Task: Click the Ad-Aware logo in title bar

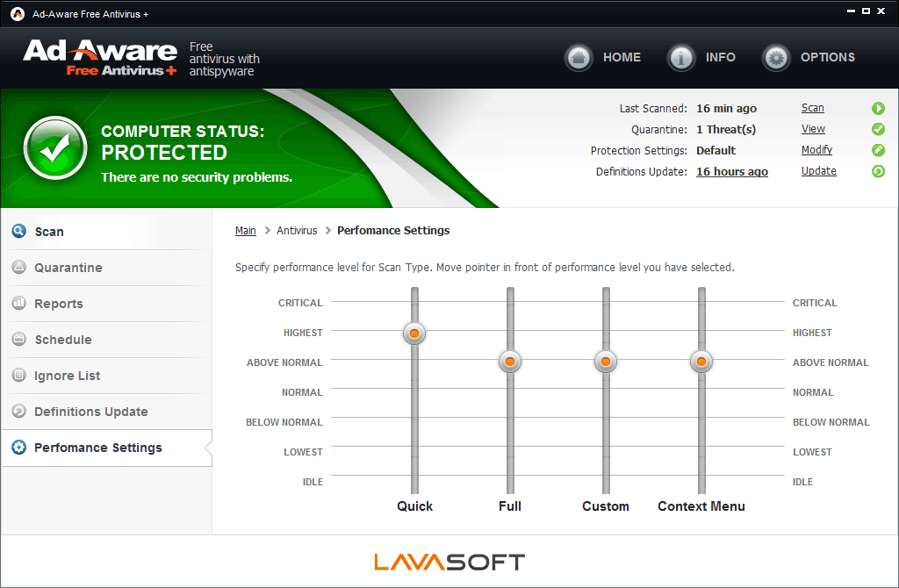Action: [18, 14]
